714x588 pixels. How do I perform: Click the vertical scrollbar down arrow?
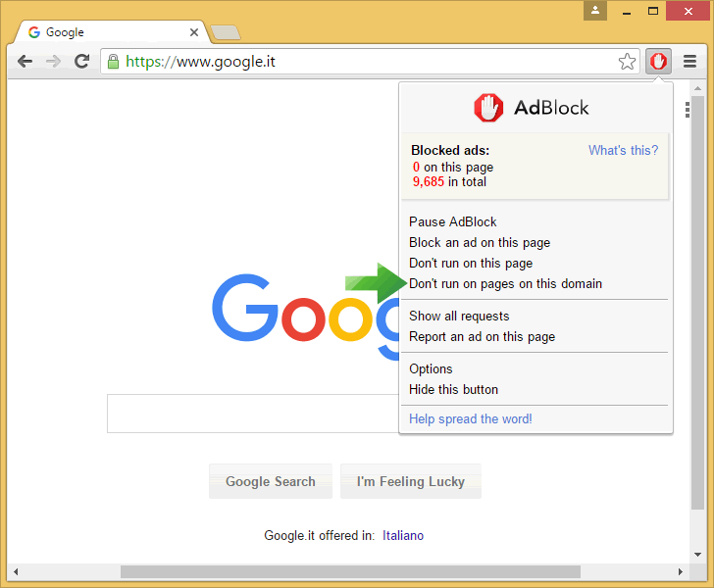697,555
